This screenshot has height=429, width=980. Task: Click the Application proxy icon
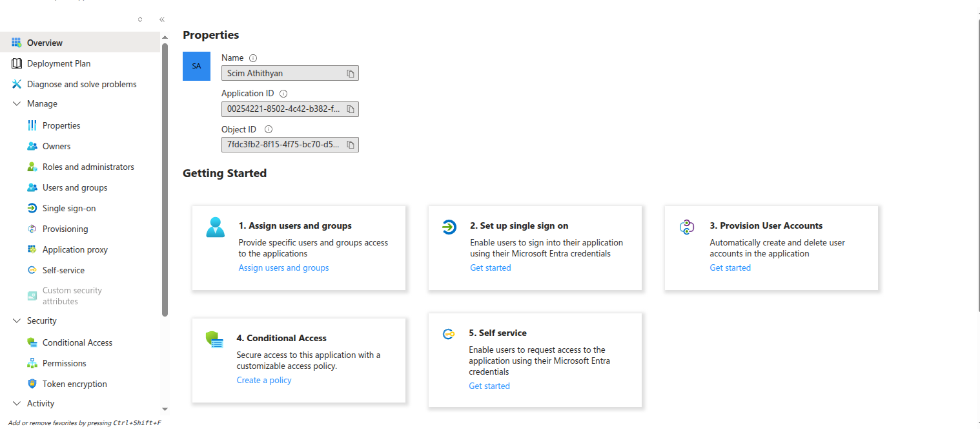coord(32,249)
